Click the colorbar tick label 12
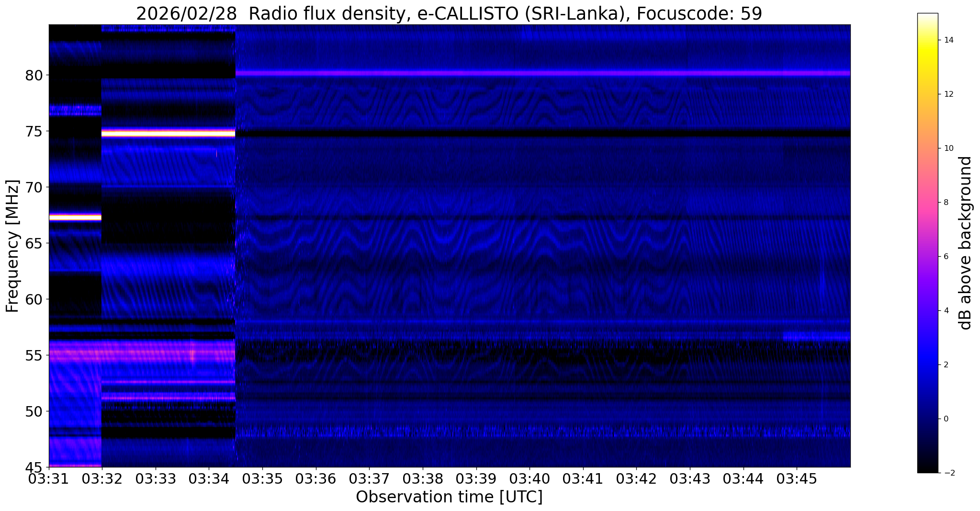Viewport: 980px width, 511px height. tap(948, 94)
